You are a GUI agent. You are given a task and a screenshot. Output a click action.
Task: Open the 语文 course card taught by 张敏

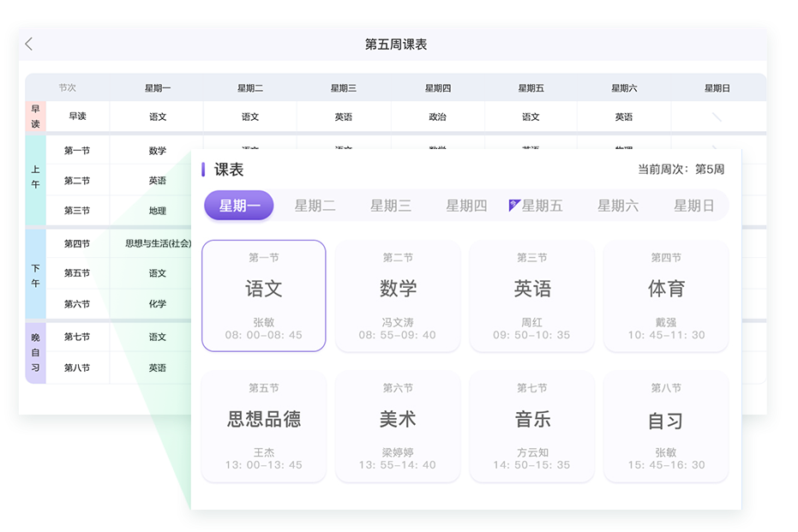(263, 296)
